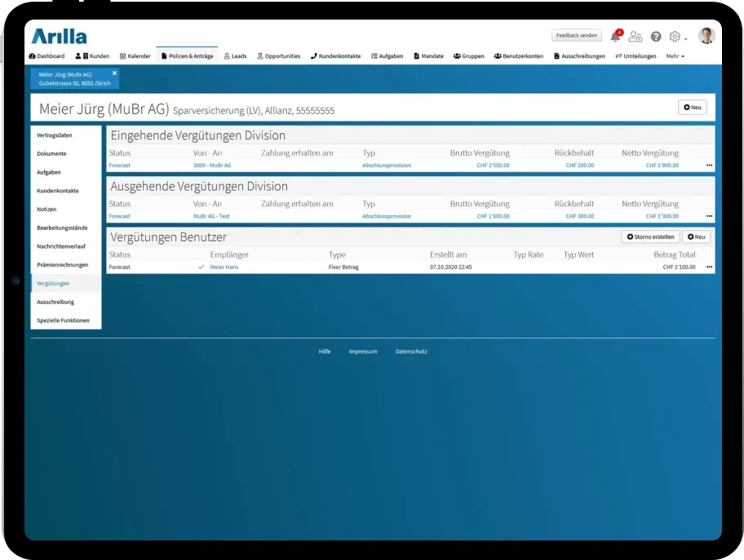Close the Meier Jürg customer tab
This screenshot has width=744, height=560.
114,73
